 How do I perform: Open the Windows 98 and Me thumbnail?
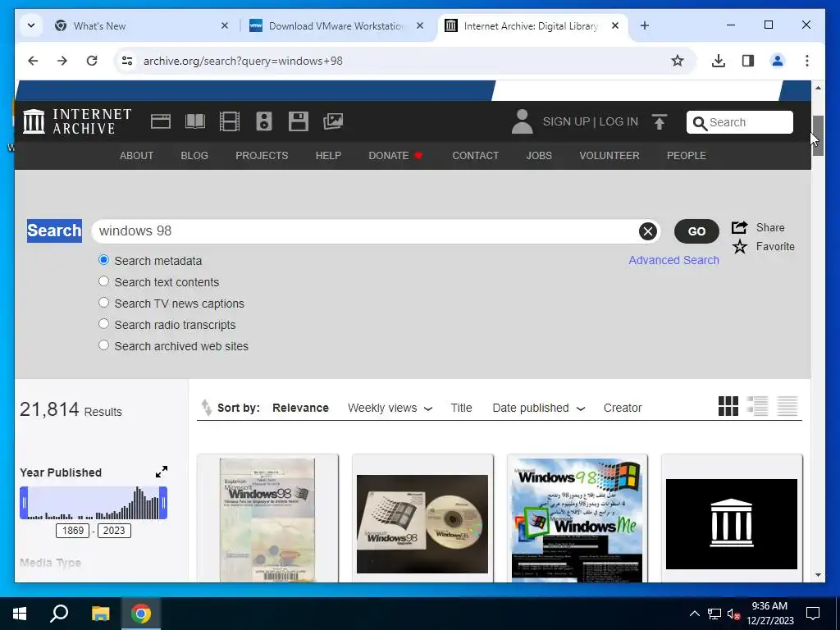pos(577,519)
